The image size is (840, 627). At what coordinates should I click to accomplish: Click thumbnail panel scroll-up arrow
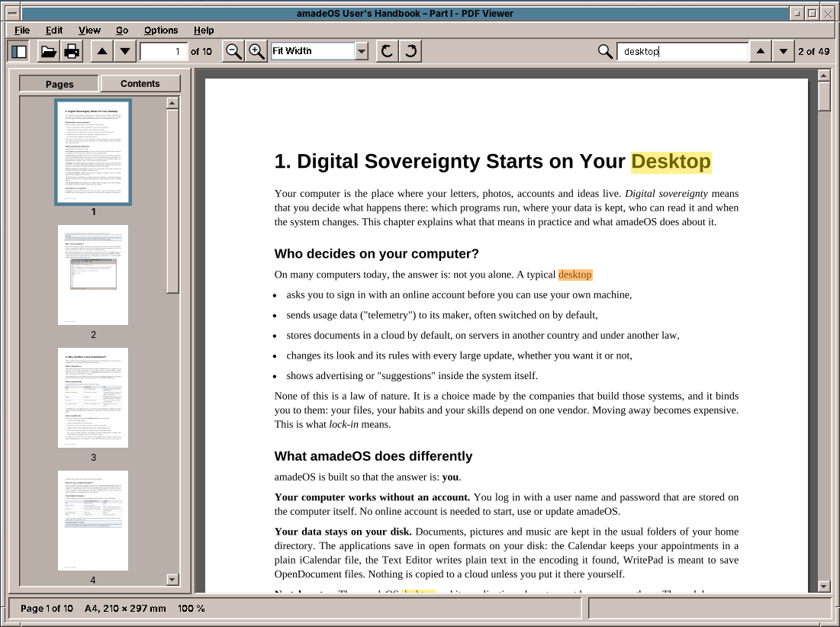[x=172, y=103]
